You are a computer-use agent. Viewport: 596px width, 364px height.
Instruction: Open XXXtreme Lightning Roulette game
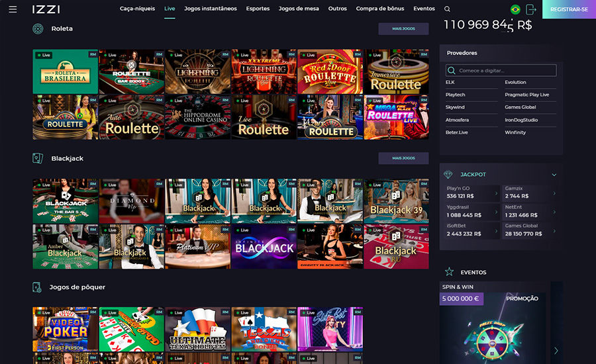click(264, 72)
